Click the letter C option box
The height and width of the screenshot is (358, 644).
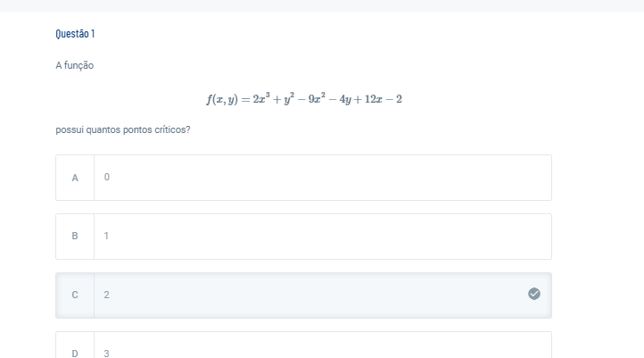(x=75, y=296)
